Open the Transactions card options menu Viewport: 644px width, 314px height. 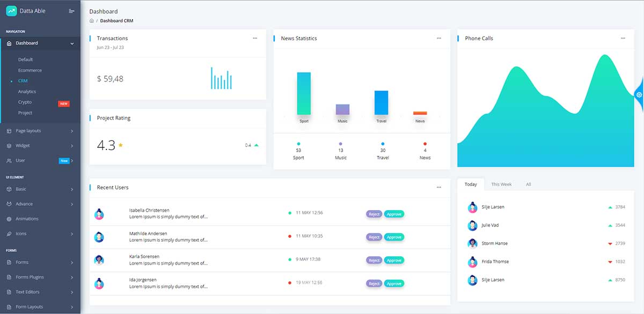point(255,38)
